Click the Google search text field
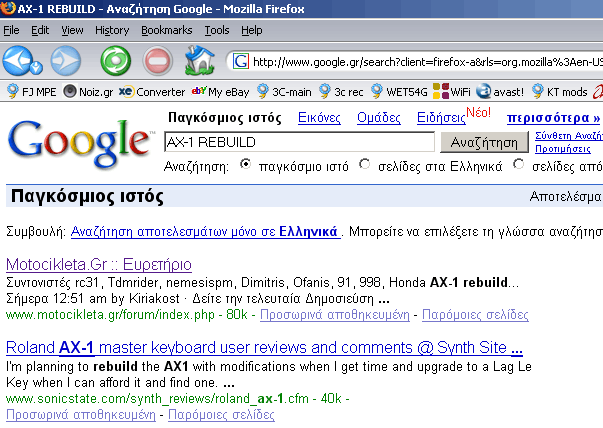The image size is (603, 428). click(x=298, y=142)
